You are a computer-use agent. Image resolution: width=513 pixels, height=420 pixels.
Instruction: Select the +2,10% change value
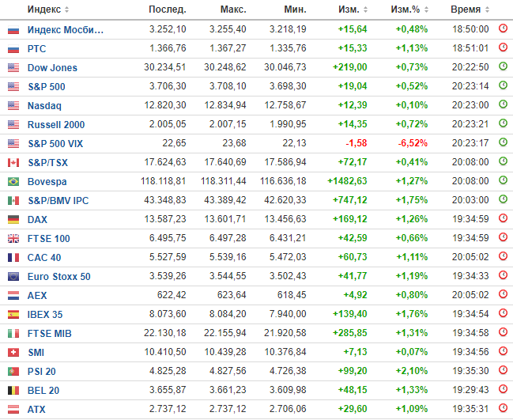pos(412,371)
